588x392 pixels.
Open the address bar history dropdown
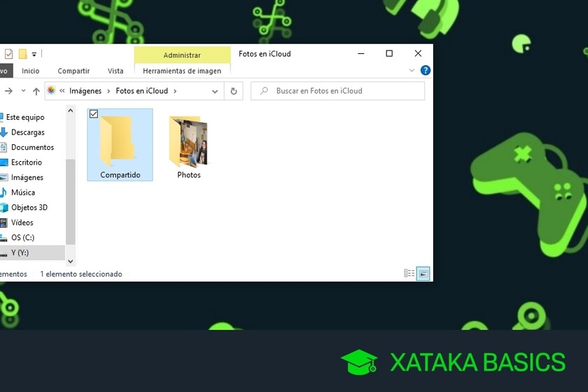(x=215, y=91)
